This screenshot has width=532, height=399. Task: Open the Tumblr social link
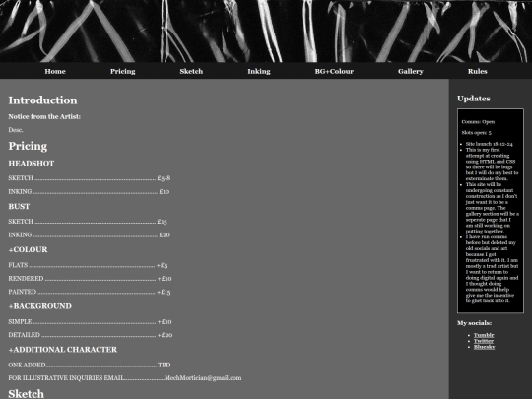pos(484,335)
